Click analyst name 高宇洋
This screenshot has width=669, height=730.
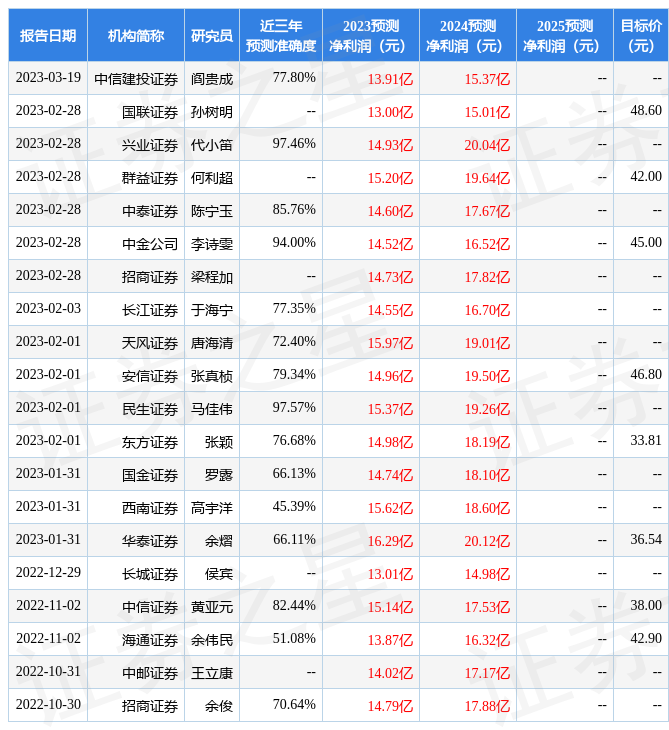(212, 508)
